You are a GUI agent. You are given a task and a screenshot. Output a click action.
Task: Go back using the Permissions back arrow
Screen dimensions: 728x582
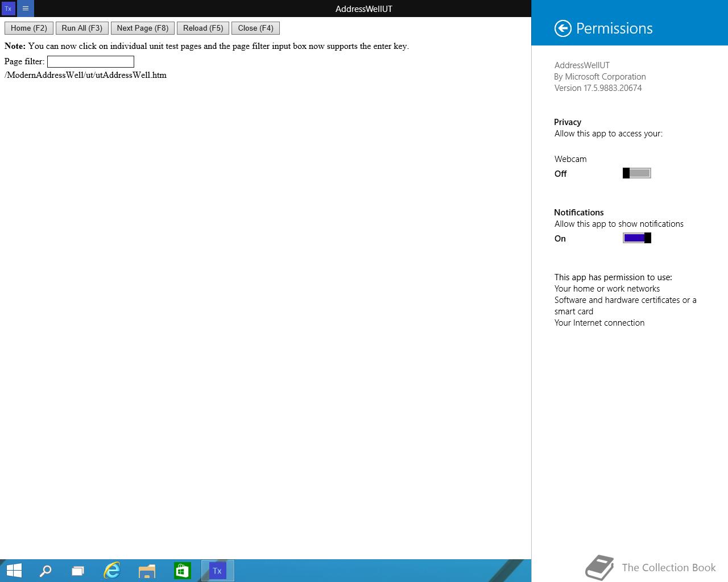(x=563, y=28)
